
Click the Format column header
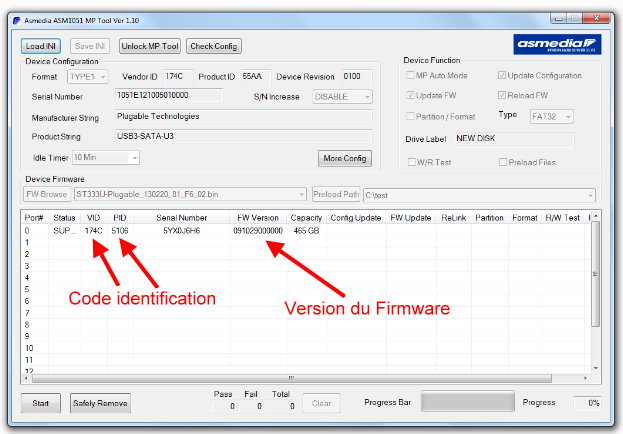pyautogui.click(x=524, y=218)
